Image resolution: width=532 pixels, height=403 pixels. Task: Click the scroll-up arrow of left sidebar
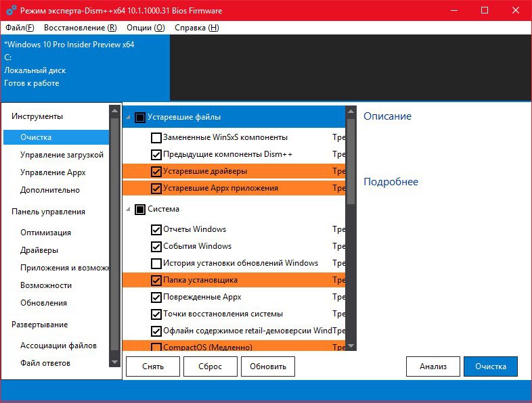(114, 111)
